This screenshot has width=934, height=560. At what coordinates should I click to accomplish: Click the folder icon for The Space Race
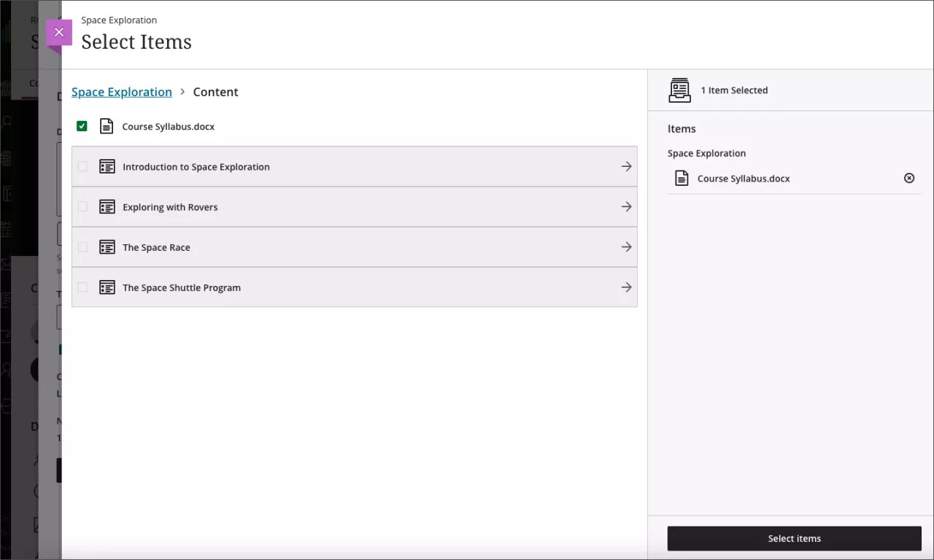107,246
